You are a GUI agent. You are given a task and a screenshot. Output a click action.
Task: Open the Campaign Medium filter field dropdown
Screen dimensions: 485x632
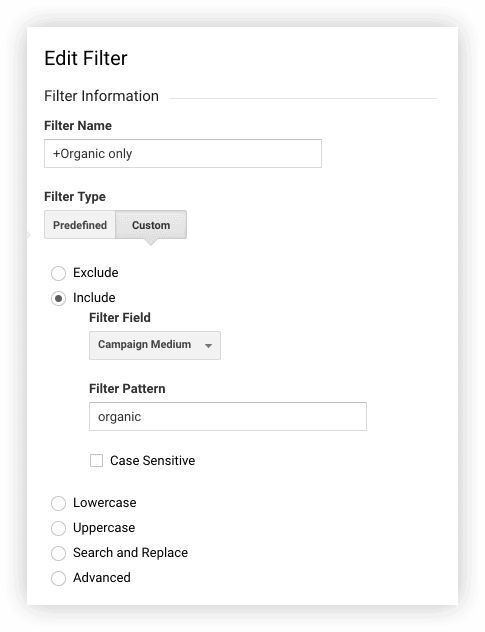[155, 345]
